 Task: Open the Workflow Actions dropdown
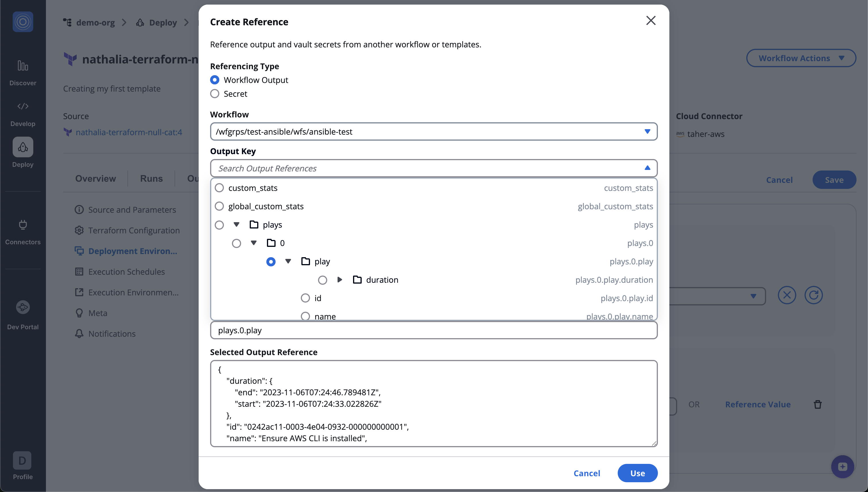coord(801,58)
